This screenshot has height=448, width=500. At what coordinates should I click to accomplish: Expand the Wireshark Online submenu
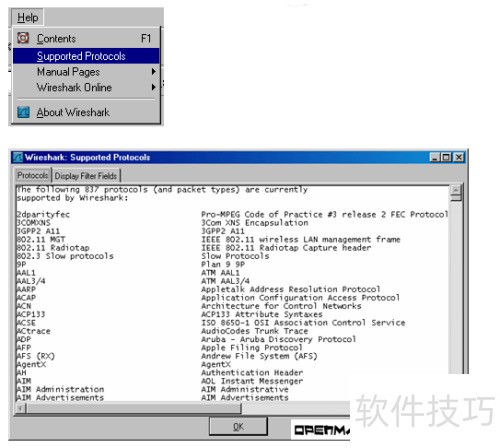[86, 87]
